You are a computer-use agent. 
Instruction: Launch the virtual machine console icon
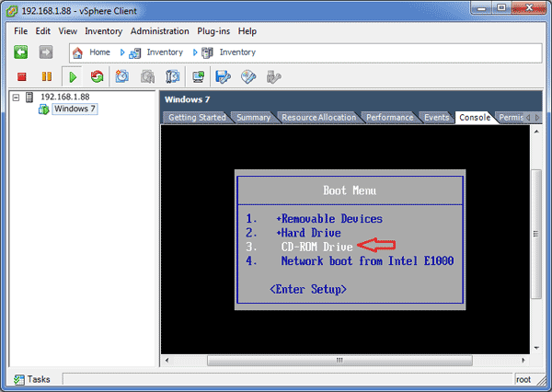197,76
